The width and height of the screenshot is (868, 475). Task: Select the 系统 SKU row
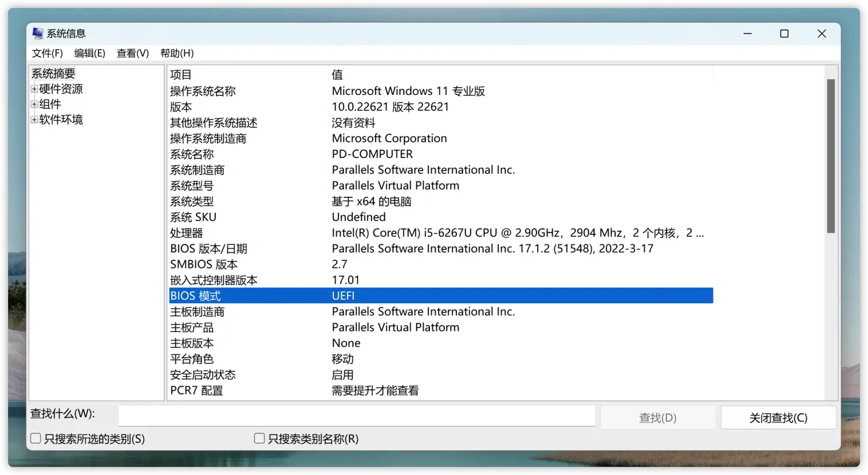tap(441, 217)
